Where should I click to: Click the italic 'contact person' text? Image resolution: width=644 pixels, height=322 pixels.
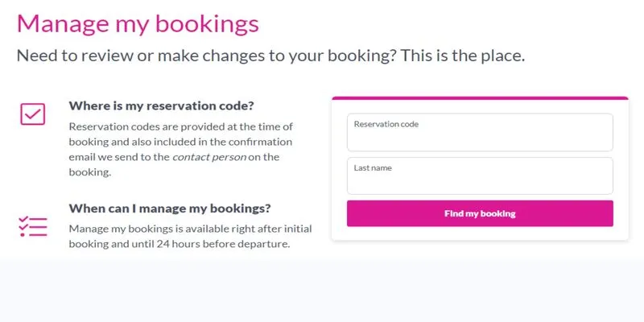coord(209,157)
